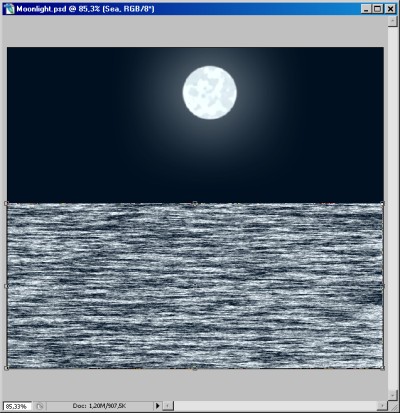The width and height of the screenshot is (400, 413).
Task: Click the moon in the night sky
Action: pos(210,92)
